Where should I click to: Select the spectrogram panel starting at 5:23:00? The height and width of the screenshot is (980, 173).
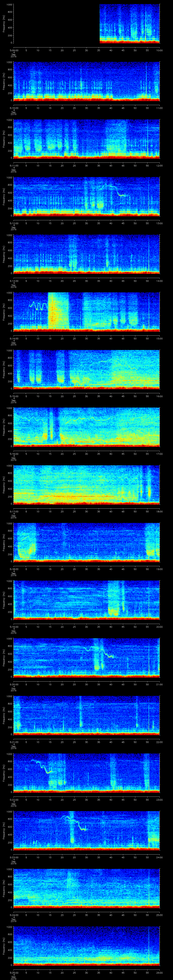(87, 831)
